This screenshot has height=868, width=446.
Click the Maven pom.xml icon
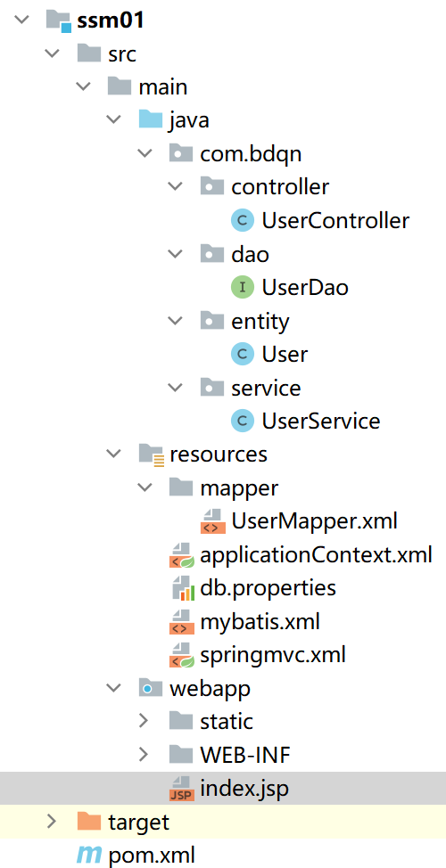(x=90, y=856)
